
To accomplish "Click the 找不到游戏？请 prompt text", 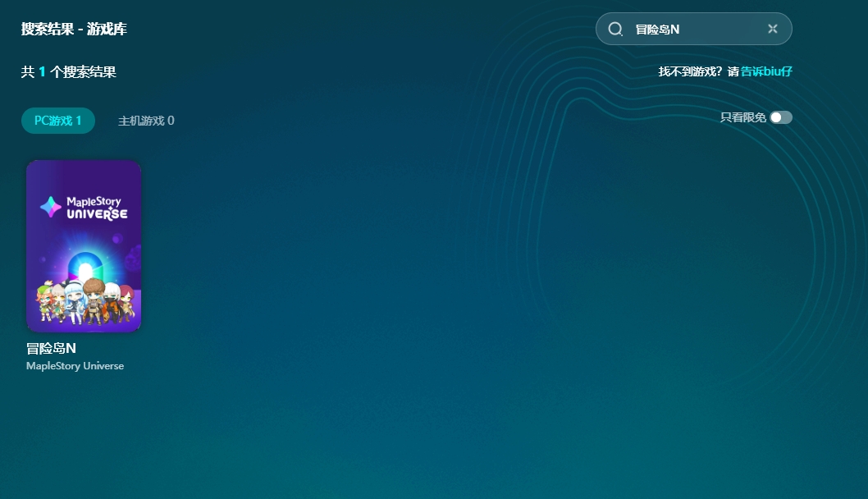I will tap(698, 71).
